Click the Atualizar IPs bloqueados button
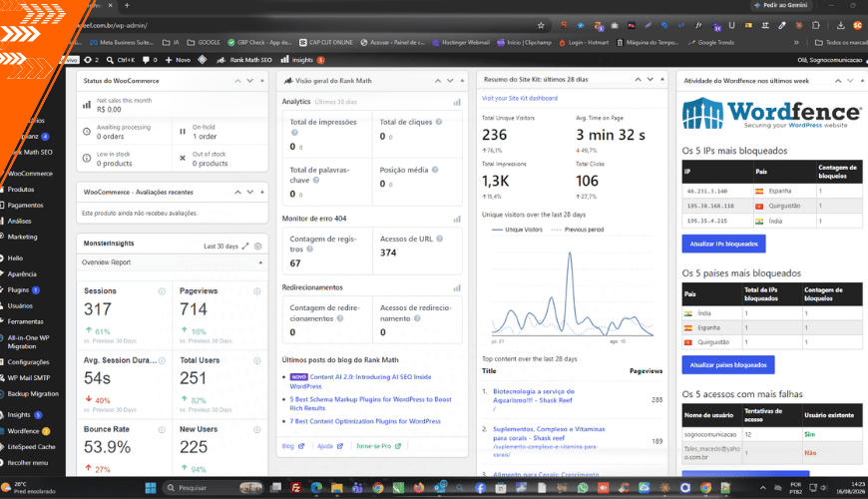The width and height of the screenshot is (868, 499). (x=723, y=244)
